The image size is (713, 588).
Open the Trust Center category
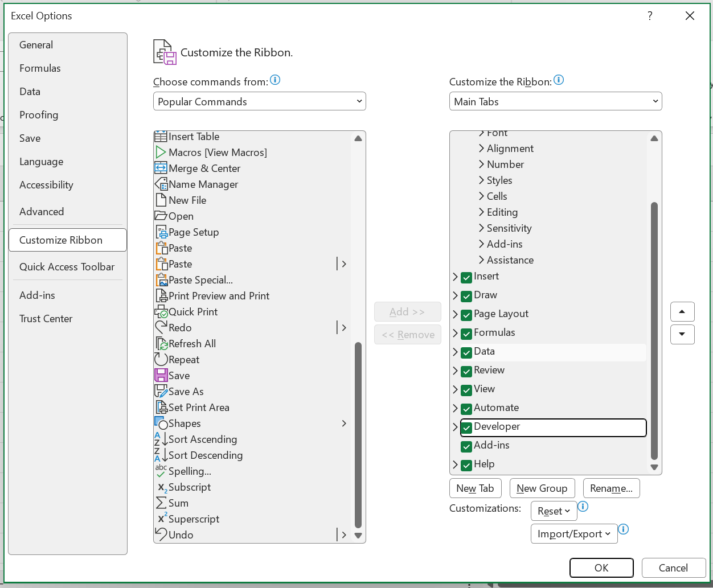point(68,319)
